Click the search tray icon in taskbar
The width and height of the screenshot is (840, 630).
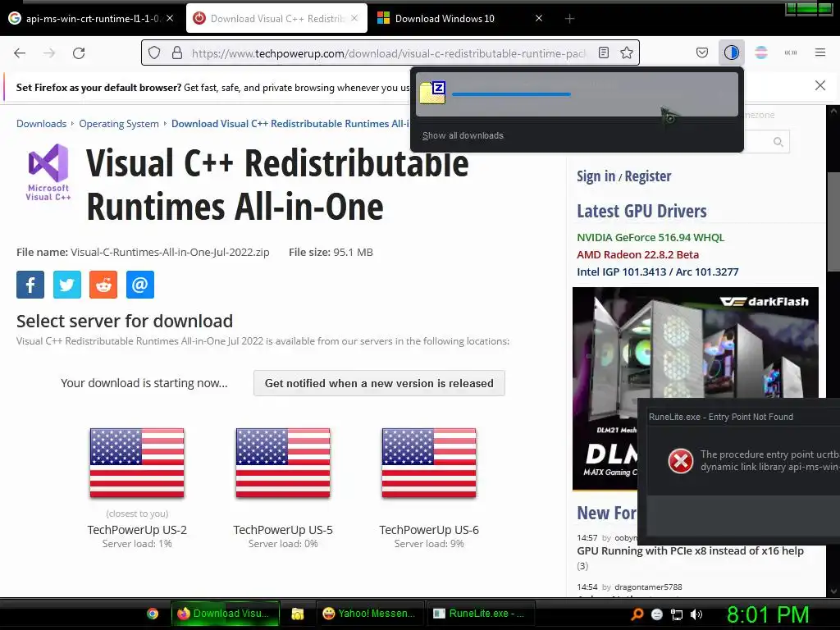pyautogui.click(x=637, y=614)
